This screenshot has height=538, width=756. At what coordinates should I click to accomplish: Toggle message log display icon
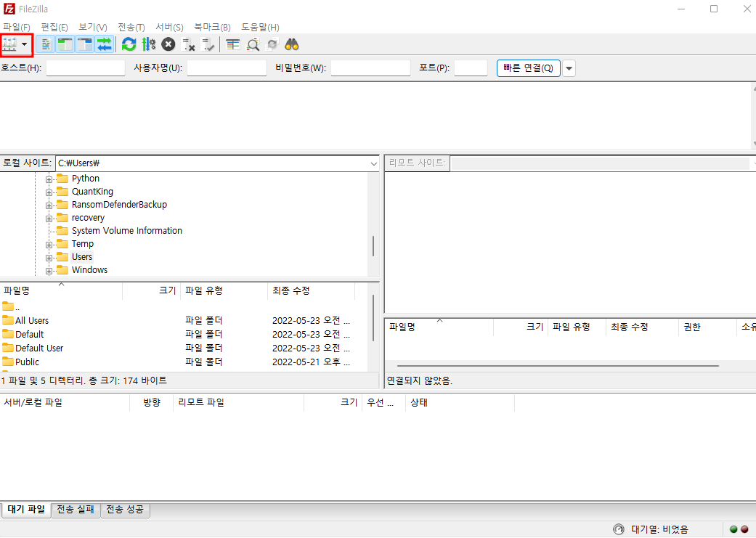tap(46, 45)
